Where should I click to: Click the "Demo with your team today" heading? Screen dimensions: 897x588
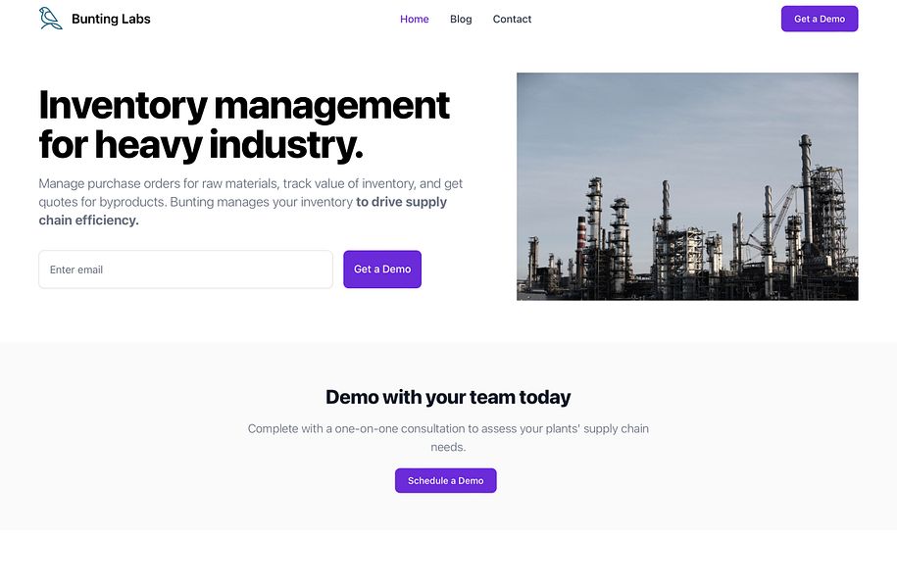pos(448,397)
